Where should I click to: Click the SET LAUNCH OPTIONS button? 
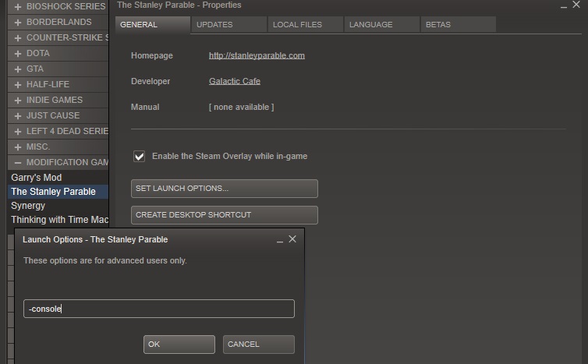[225, 189]
